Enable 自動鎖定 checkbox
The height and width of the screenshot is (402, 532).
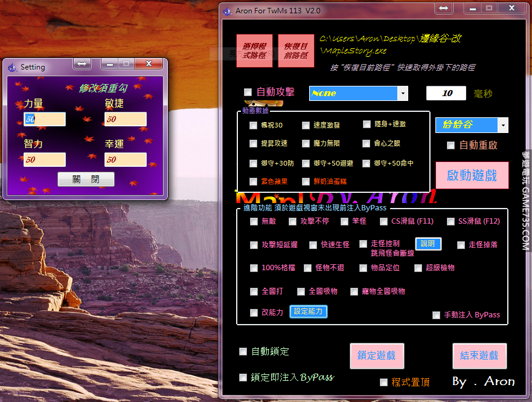(243, 351)
